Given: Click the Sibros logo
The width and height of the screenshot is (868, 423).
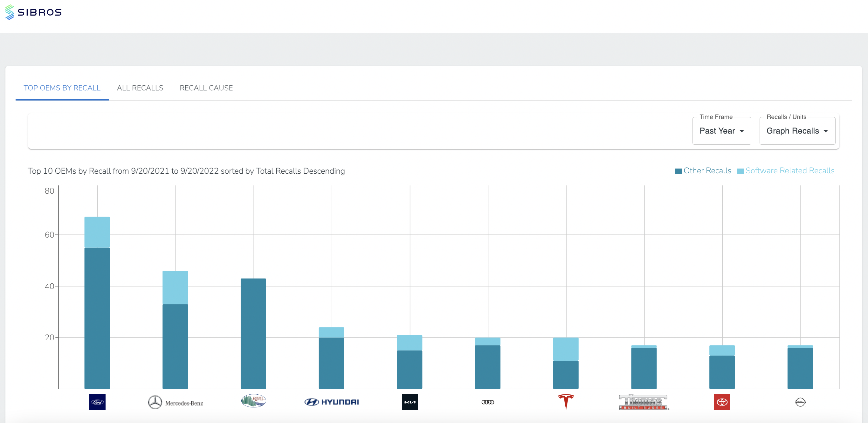Looking at the screenshot, I should pos(33,12).
